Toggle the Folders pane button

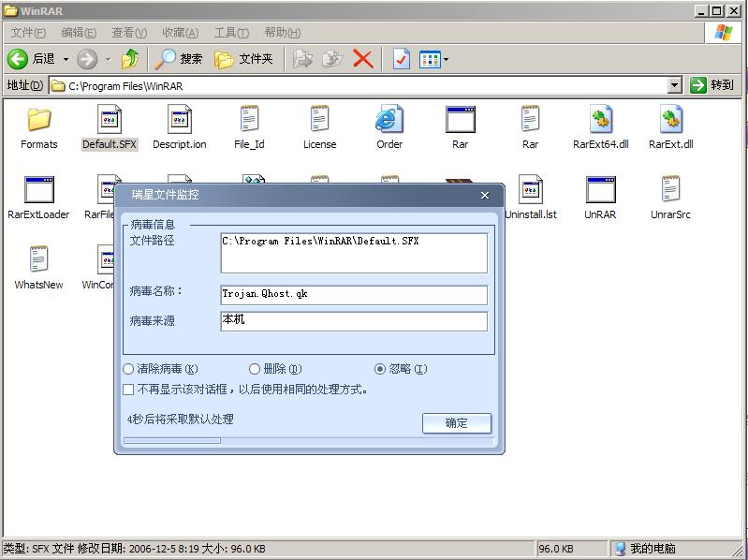pyautogui.click(x=243, y=59)
